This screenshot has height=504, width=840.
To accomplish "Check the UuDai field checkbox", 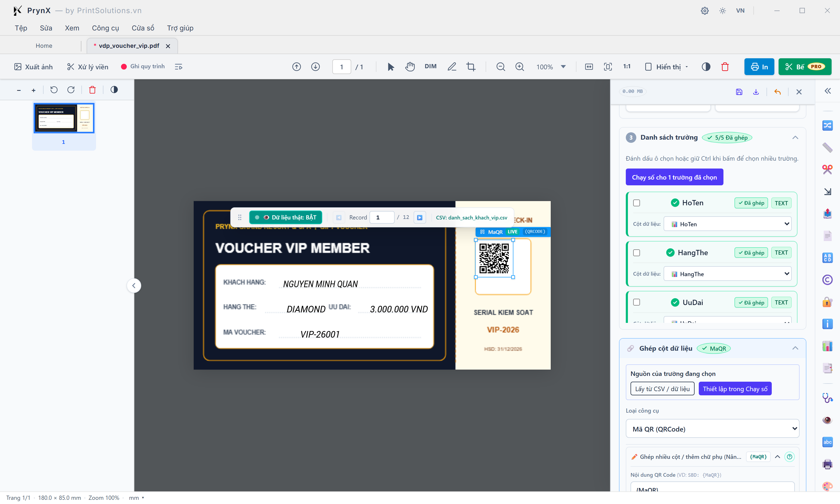I will pyautogui.click(x=637, y=302).
